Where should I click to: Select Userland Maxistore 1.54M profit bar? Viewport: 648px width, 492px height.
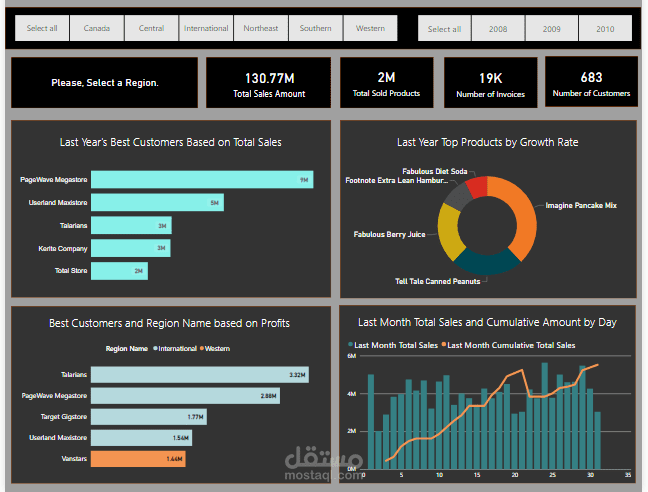pyautogui.click(x=141, y=438)
